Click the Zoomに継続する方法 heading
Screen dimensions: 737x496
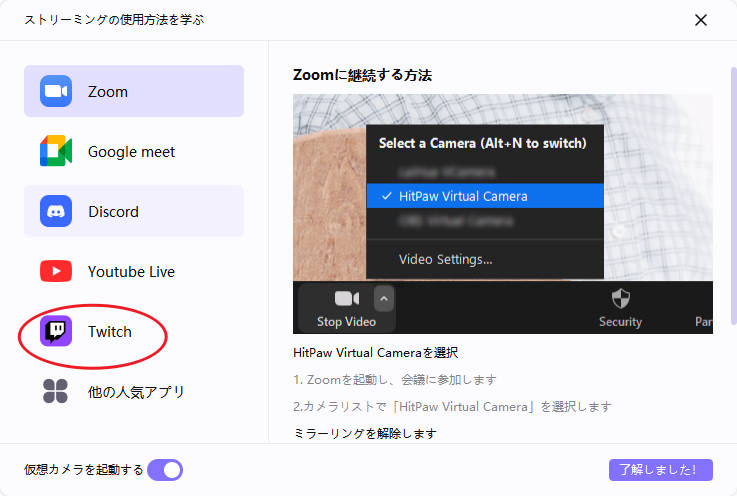pyautogui.click(x=362, y=75)
